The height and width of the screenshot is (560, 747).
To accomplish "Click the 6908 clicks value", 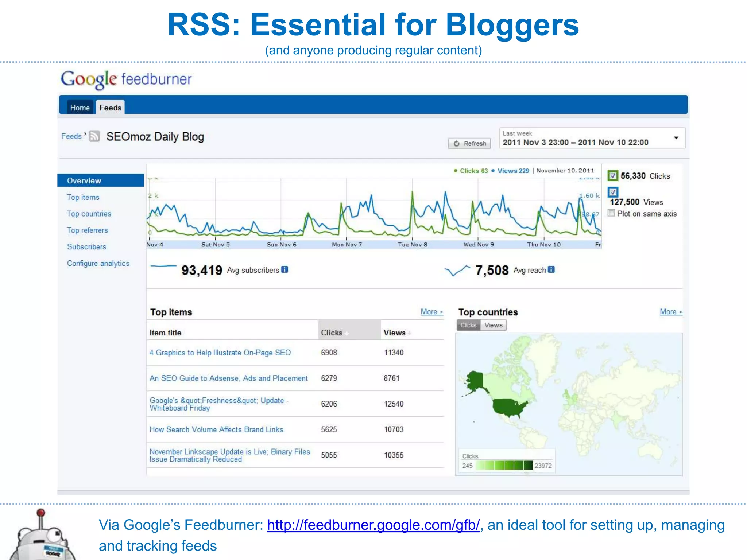I will click(329, 353).
